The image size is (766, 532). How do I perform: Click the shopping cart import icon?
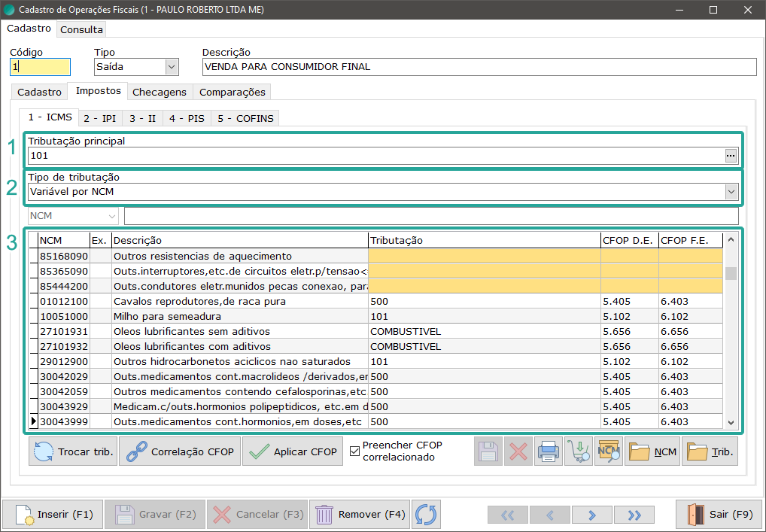(578, 451)
